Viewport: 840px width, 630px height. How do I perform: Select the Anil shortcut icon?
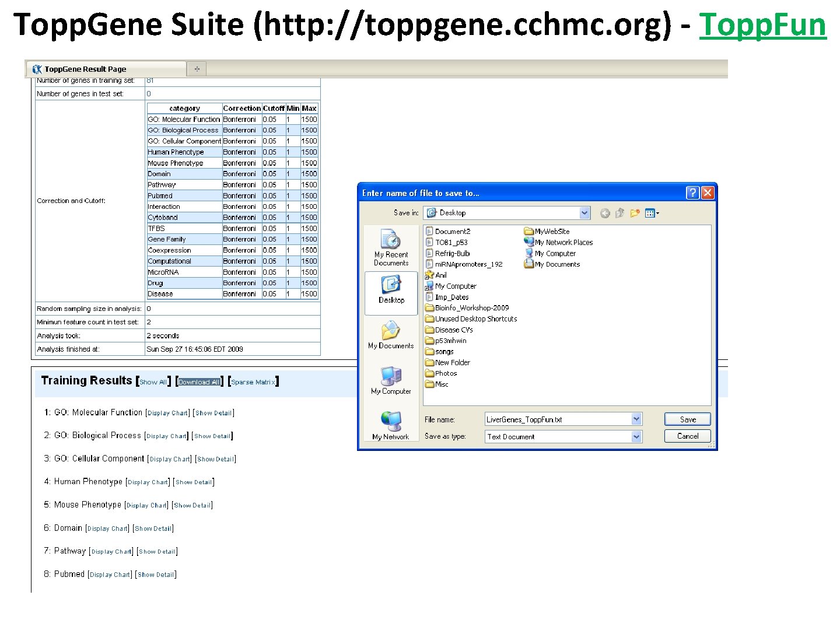click(429, 275)
